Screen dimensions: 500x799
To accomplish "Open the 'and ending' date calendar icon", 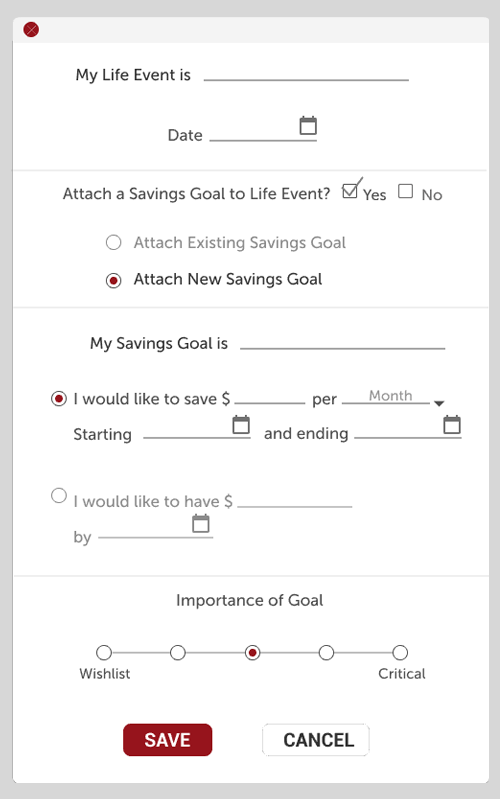I will [x=452, y=424].
